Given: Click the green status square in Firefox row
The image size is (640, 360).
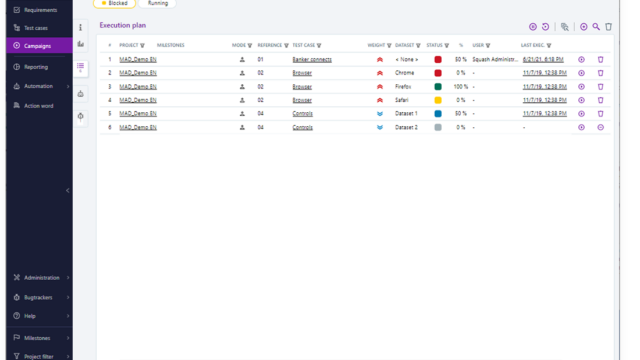Looking at the screenshot, I should pyautogui.click(x=438, y=87).
